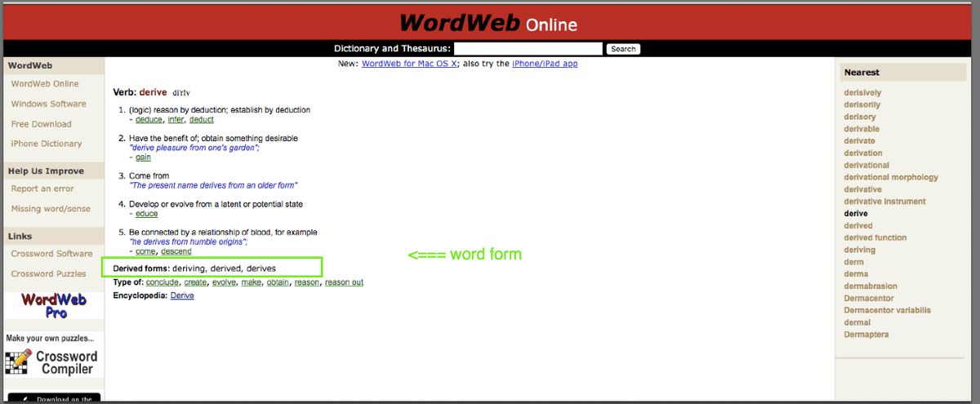Click the Search button

click(x=623, y=49)
